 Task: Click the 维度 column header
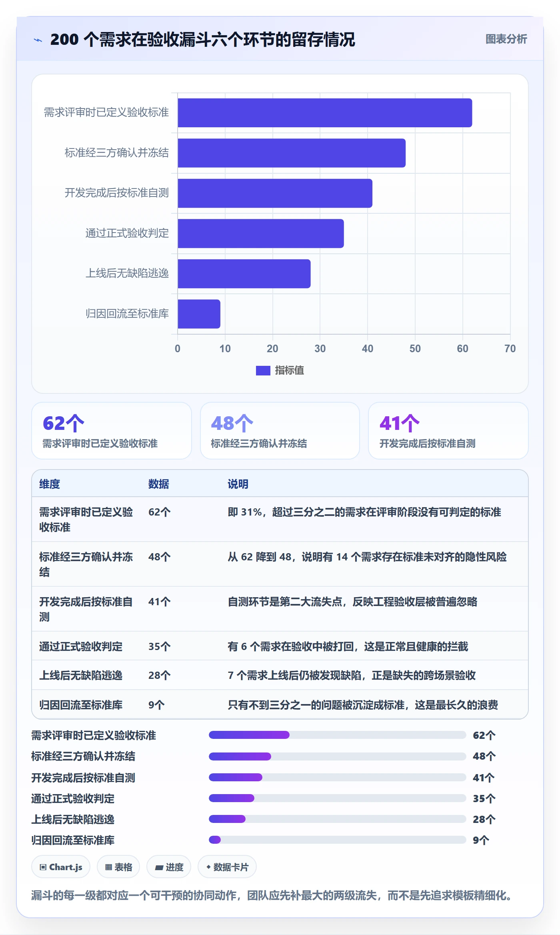pyautogui.click(x=50, y=484)
